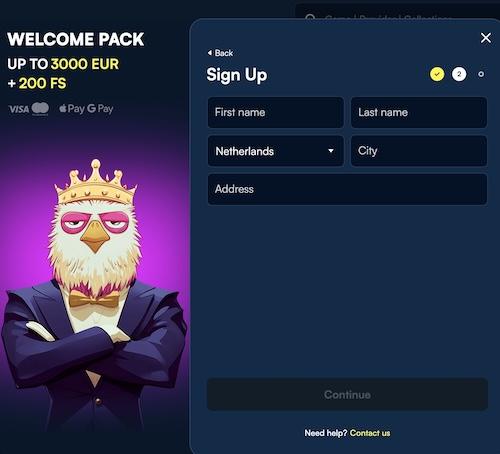Click the Apple Pay logo
This screenshot has width=500, height=454.
[x=71, y=109]
